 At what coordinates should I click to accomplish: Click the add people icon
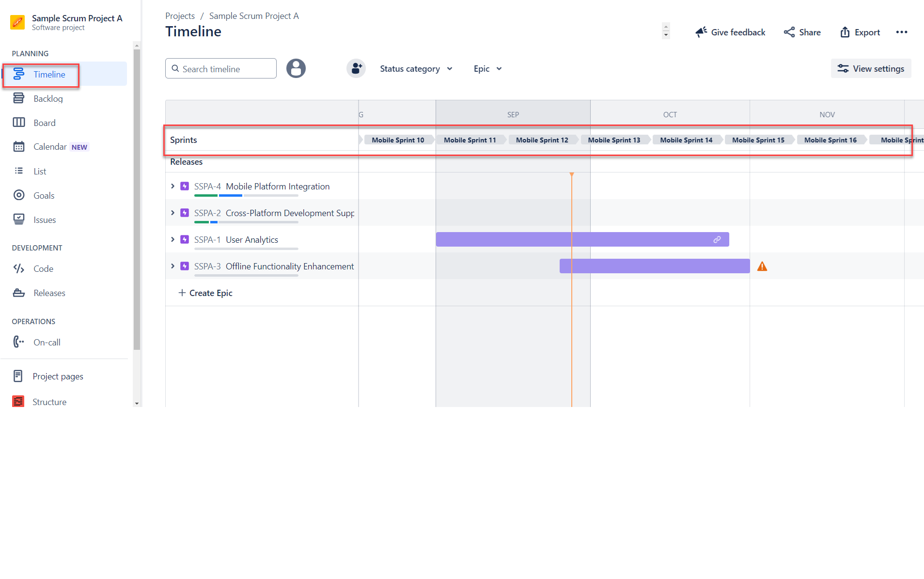(x=356, y=68)
